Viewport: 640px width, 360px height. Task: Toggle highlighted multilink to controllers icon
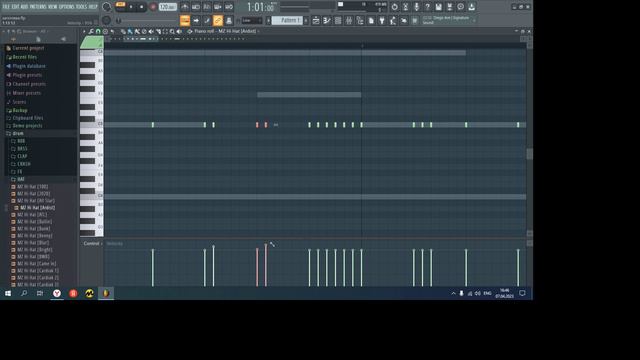pos(218,20)
